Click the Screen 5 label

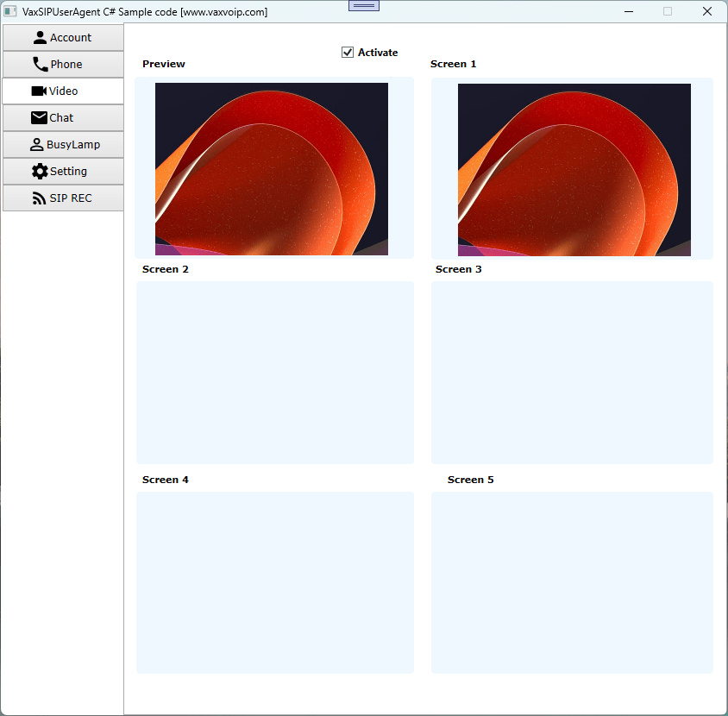(x=470, y=480)
